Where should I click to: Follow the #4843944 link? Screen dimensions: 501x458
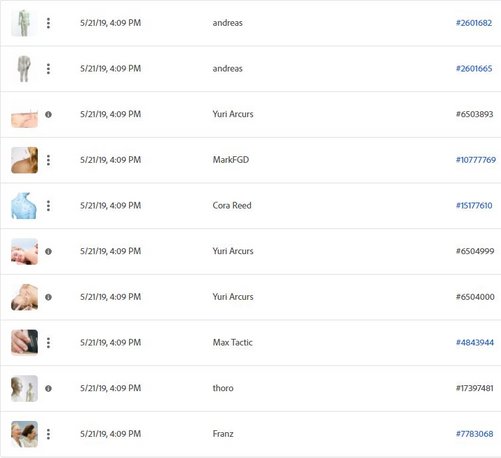pyautogui.click(x=475, y=343)
